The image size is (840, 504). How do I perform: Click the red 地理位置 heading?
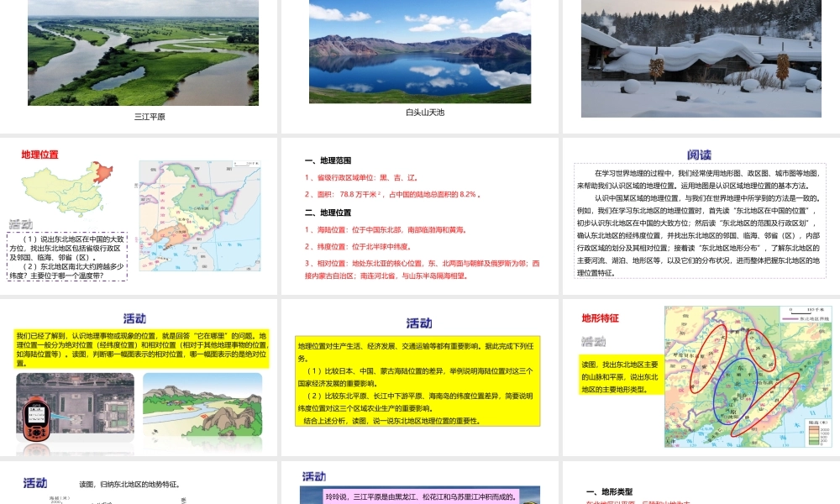pos(39,155)
